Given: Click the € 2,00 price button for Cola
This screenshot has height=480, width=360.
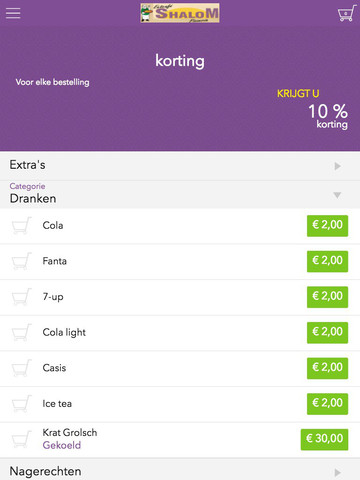Looking at the screenshot, I should coord(327,226).
